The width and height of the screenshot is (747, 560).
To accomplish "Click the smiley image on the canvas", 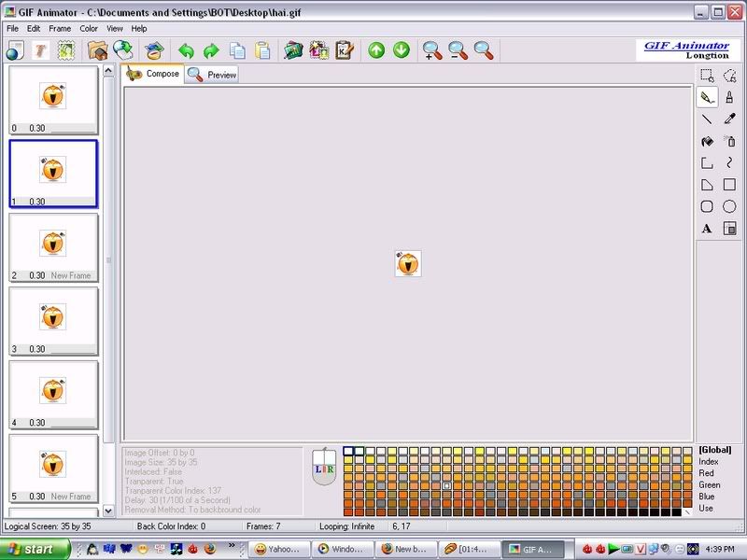I will click(x=408, y=263).
